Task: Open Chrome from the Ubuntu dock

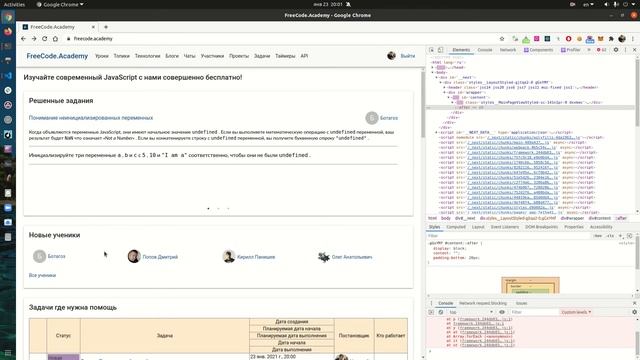Action: point(8,17)
